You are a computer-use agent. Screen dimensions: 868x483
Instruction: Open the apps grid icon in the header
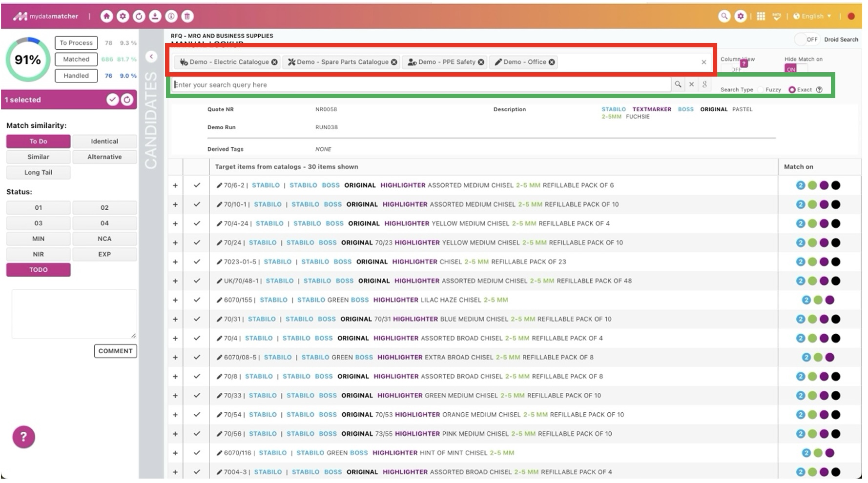pyautogui.click(x=761, y=16)
